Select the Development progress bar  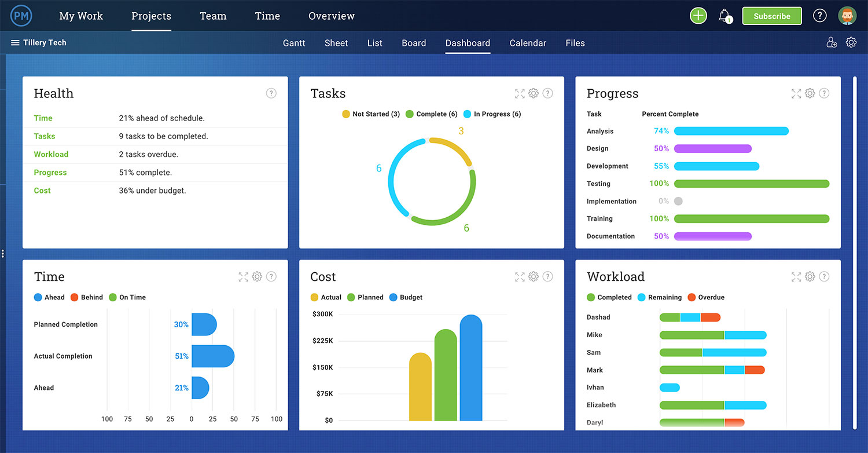(x=717, y=166)
